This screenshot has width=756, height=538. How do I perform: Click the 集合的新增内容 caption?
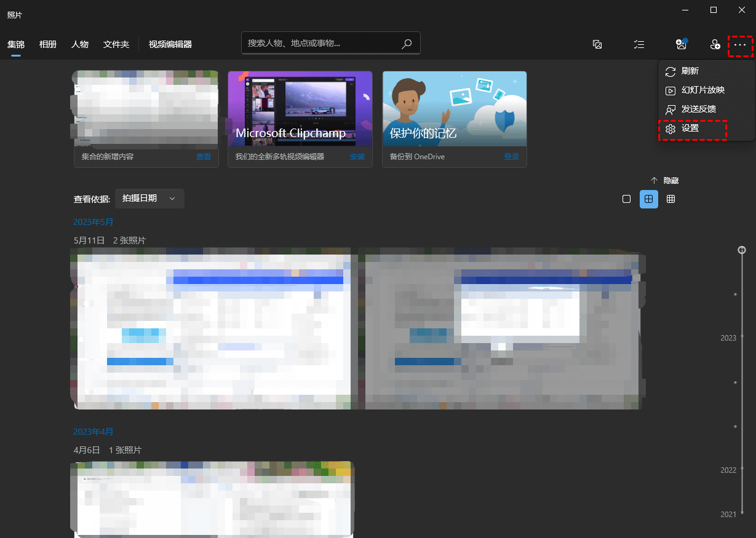[x=108, y=157]
